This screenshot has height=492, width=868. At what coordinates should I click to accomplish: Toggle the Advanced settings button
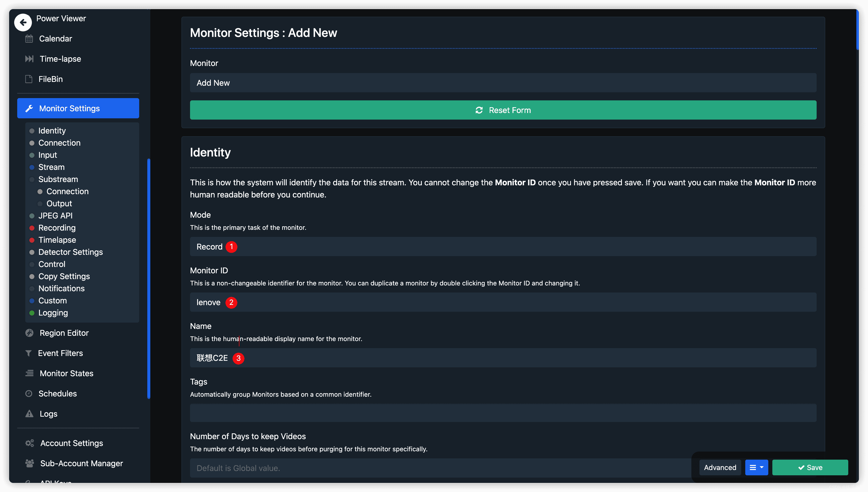tap(720, 467)
